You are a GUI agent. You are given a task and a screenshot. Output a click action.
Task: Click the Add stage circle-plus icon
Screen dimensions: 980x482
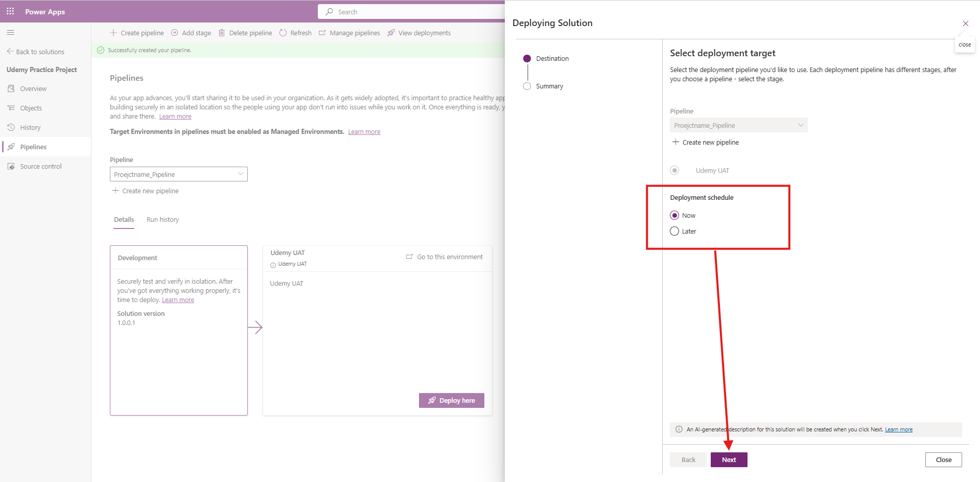pos(175,33)
